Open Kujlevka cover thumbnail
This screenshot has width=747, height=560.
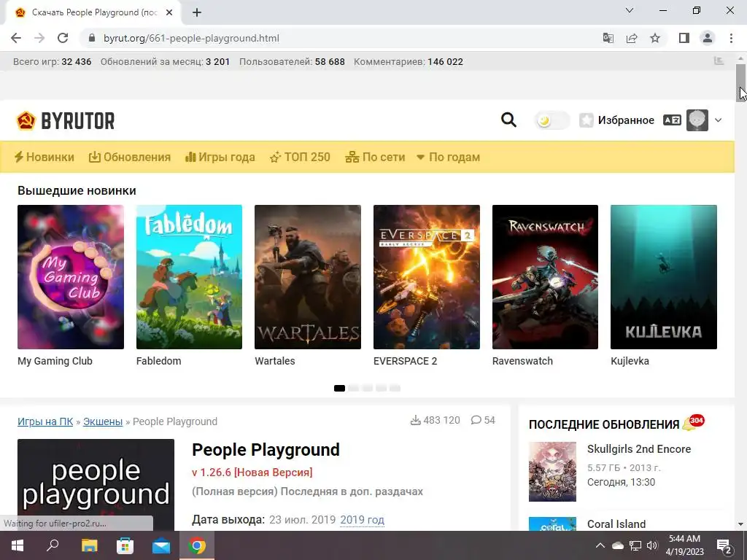[x=664, y=277]
